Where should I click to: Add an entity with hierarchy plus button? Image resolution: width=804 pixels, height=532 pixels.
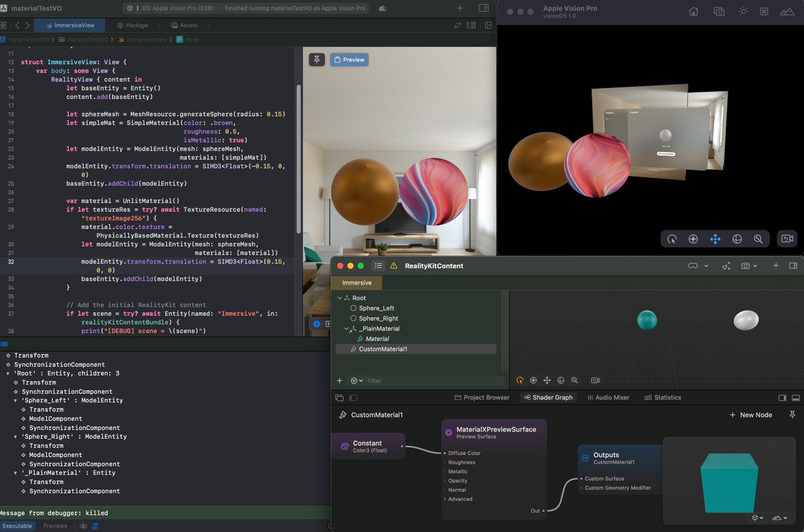(x=340, y=381)
